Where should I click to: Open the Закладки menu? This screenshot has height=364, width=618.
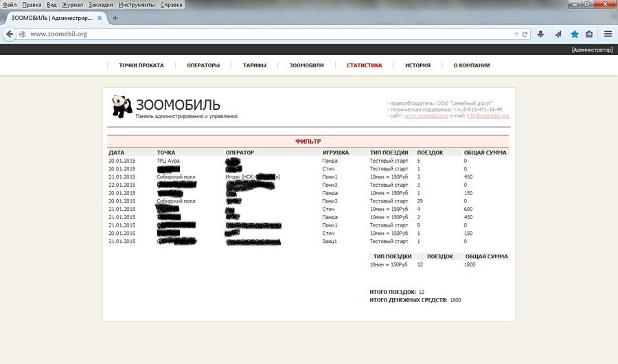point(100,5)
